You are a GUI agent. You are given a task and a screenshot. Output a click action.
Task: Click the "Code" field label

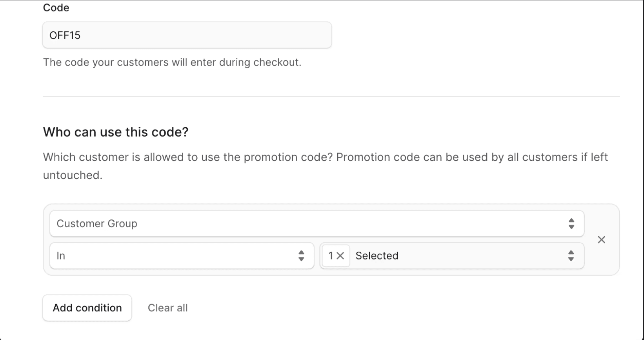(x=56, y=8)
